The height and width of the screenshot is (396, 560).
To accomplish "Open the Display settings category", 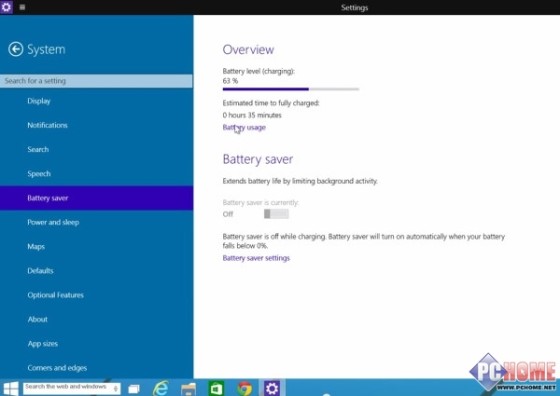I will [x=96, y=101].
